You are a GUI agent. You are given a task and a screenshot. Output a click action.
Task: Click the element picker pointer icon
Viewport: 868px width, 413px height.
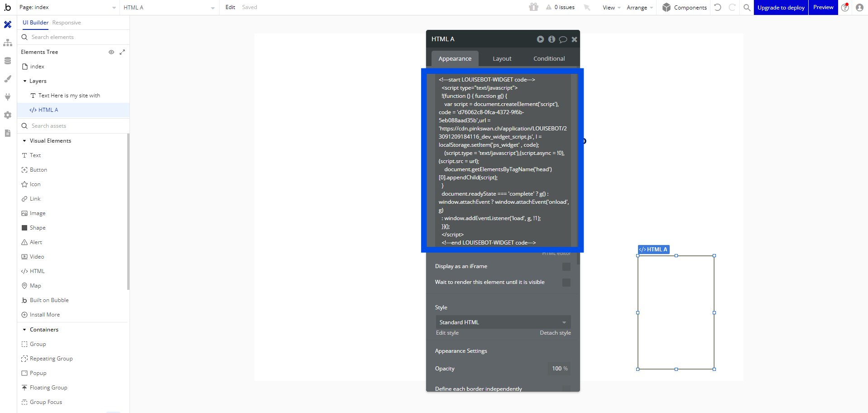587,7
